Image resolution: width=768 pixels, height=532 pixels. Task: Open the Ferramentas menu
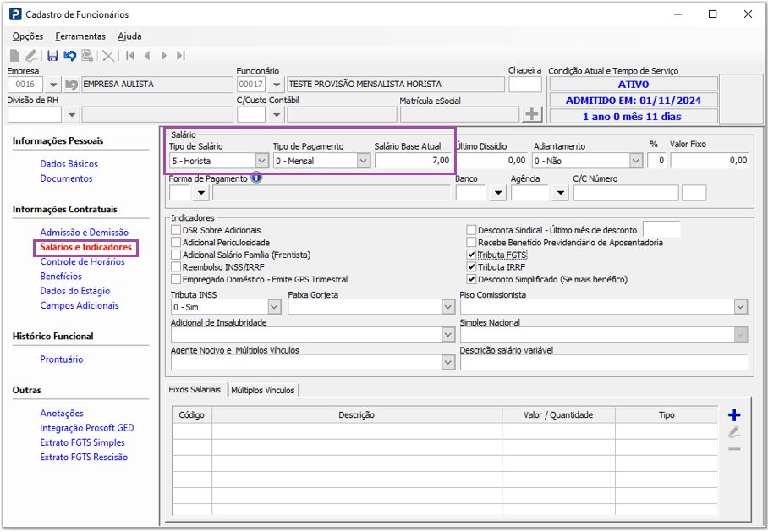point(80,36)
